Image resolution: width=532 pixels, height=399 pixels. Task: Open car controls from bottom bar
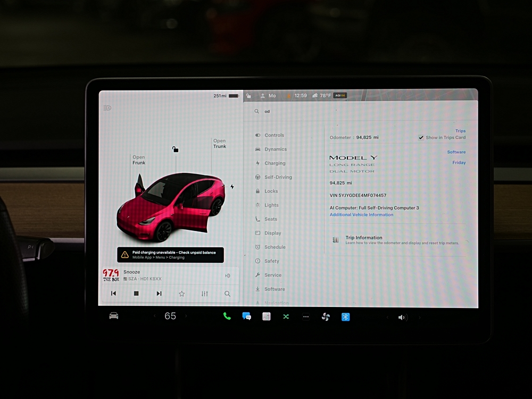point(114,316)
